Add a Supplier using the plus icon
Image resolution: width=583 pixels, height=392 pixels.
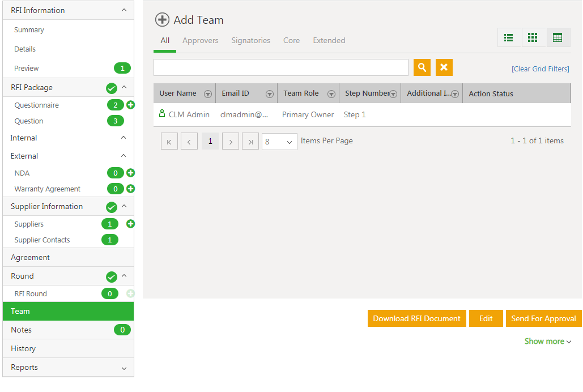pyautogui.click(x=130, y=224)
